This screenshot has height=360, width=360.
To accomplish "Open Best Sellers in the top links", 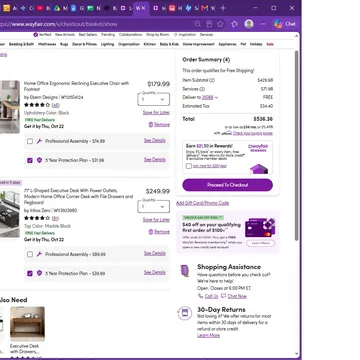I will (87, 35).
